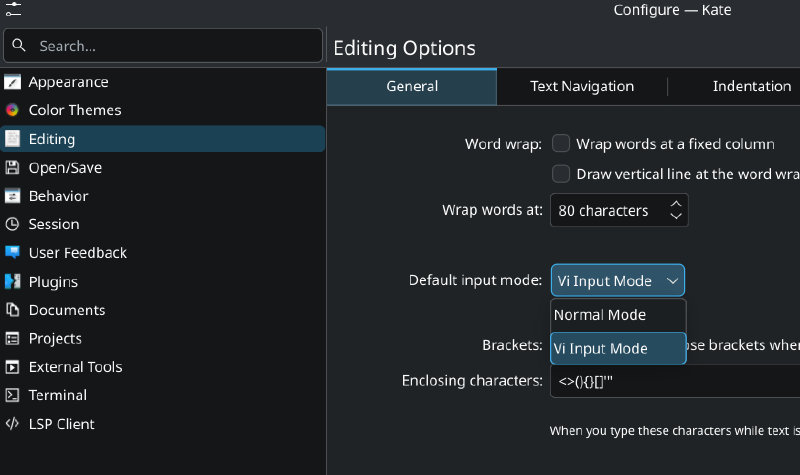Viewport: 800px width, 475px height.
Task: Switch to the General tab
Action: click(412, 86)
